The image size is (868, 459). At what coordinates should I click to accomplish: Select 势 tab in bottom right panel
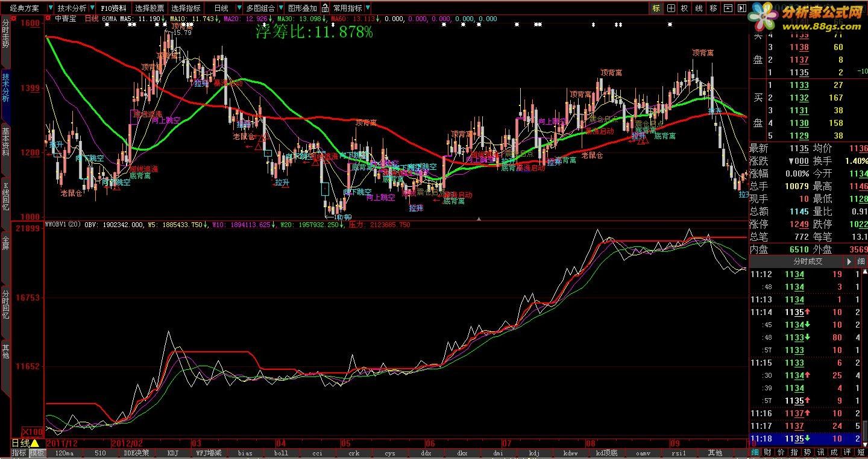808,452
